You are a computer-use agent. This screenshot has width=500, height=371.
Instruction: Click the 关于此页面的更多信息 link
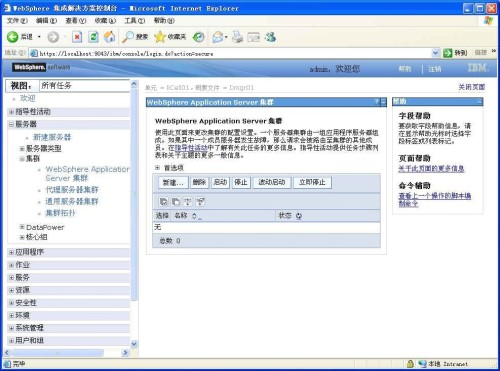pyautogui.click(x=431, y=169)
